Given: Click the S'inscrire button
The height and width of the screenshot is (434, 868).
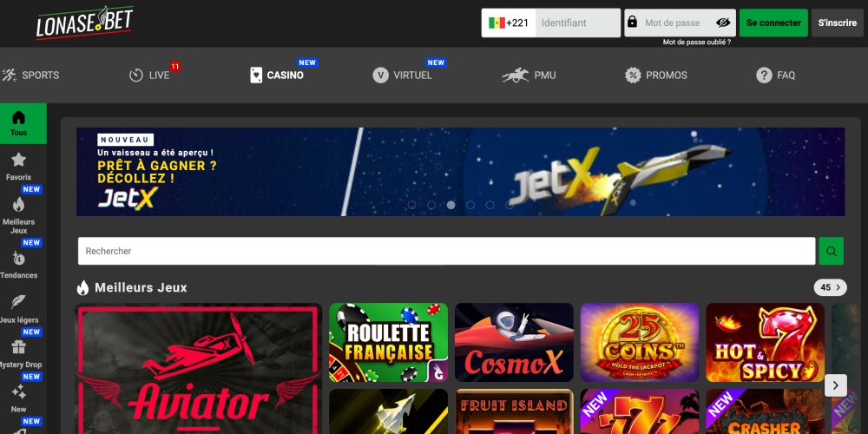Looking at the screenshot, I should [x=837, y=23].
